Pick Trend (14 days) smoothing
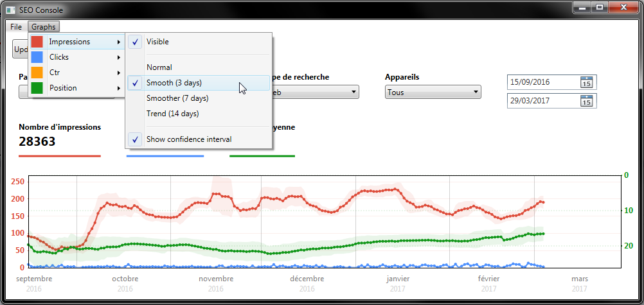 click(172, 114)
